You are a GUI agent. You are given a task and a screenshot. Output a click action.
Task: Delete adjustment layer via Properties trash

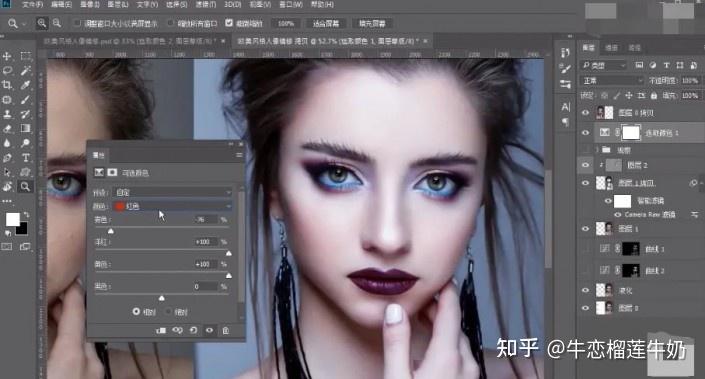(226, 330)
